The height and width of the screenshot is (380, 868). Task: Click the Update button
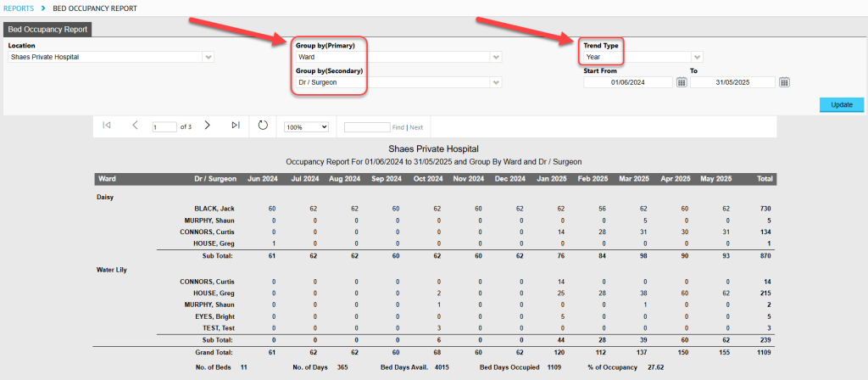pos(842,104)
